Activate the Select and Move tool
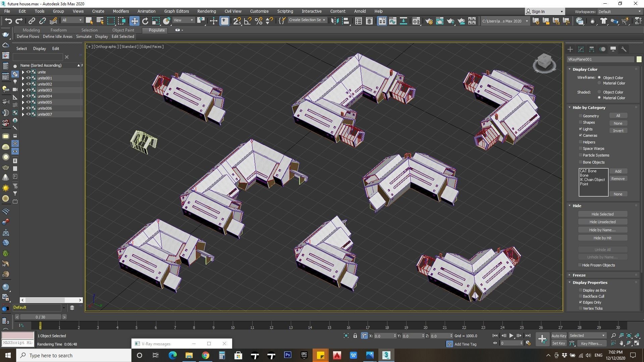 (x=134, y=21)
